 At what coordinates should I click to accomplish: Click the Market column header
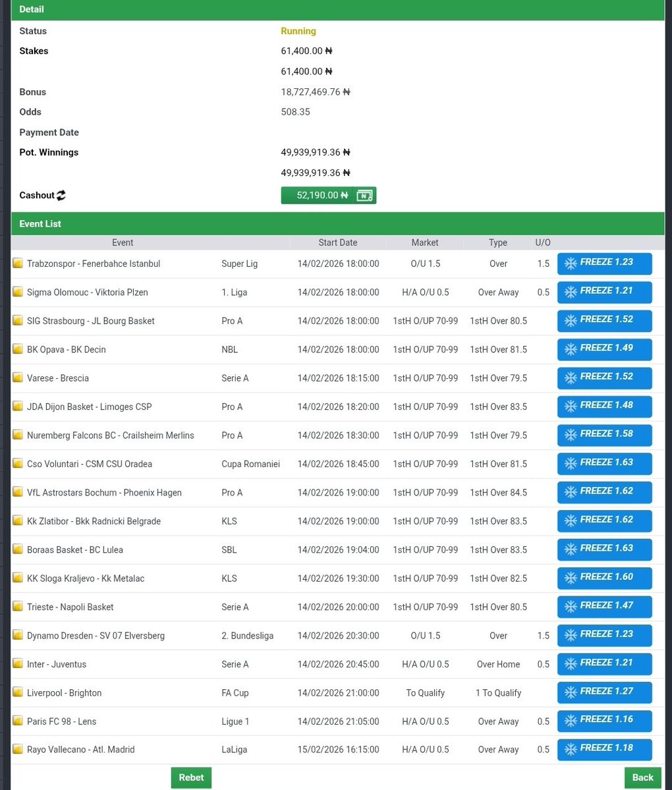pyautogui.click(x=425, y=243)
